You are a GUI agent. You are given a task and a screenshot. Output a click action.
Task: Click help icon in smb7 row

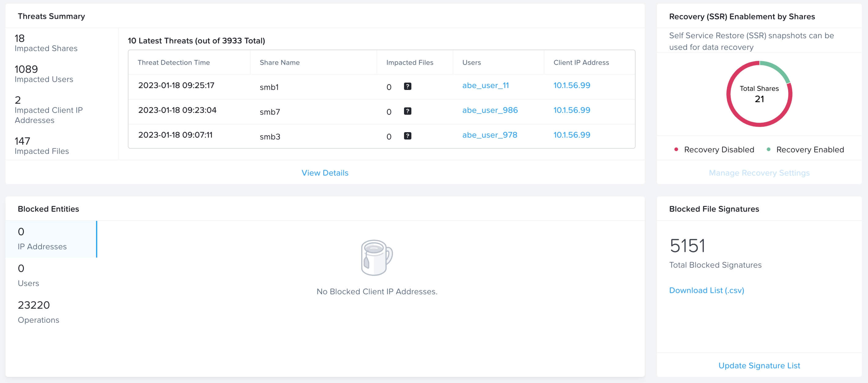point(407,111)
